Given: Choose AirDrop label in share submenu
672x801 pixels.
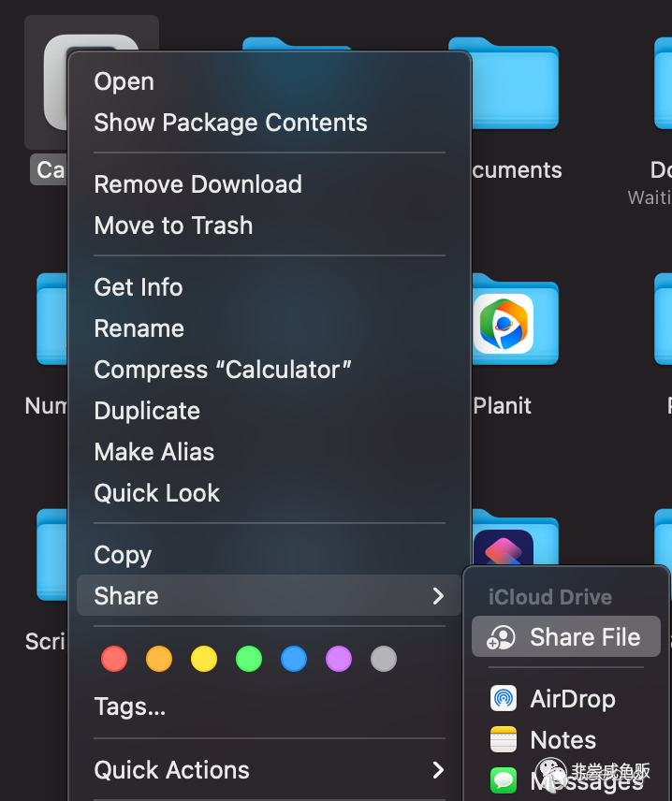Looking at the screenshot, I should (573, 699).
